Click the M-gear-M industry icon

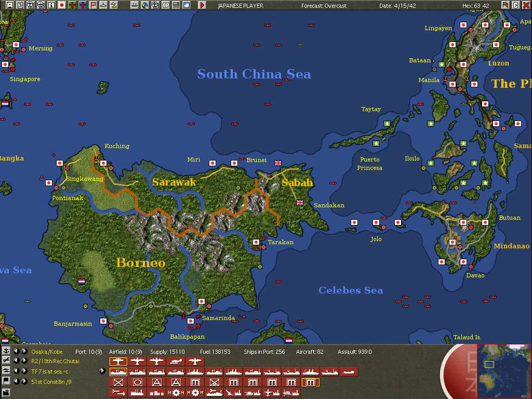tap(195, 393)
